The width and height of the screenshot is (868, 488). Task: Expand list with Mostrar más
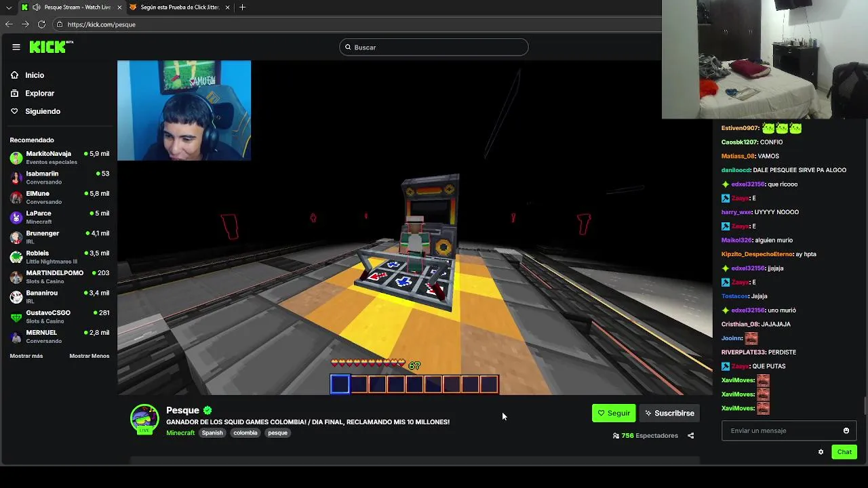pyautogui.click(x=26, y=356)
